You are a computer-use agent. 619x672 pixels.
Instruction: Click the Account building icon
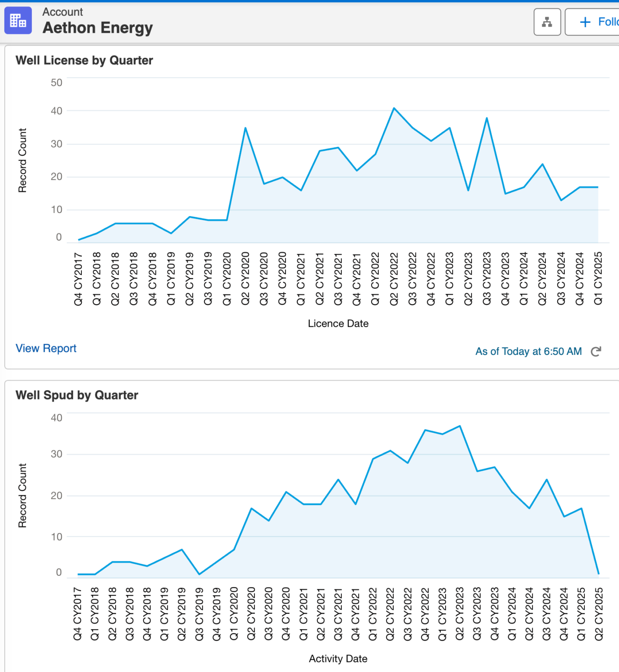coord(18,21)
